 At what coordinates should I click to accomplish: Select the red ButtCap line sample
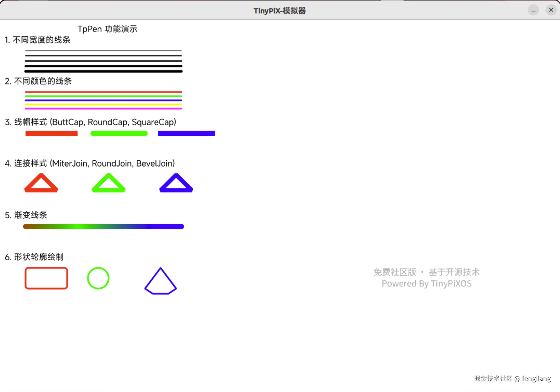pos(51,133)
